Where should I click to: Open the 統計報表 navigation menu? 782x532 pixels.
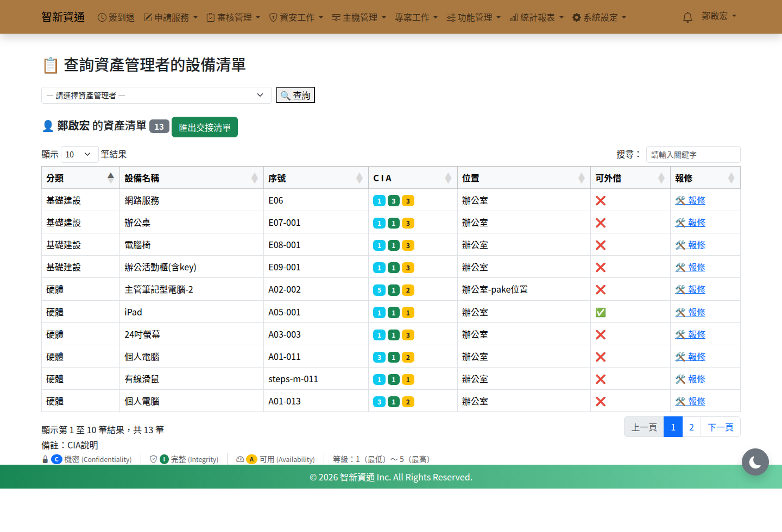[x=537, y=17]
